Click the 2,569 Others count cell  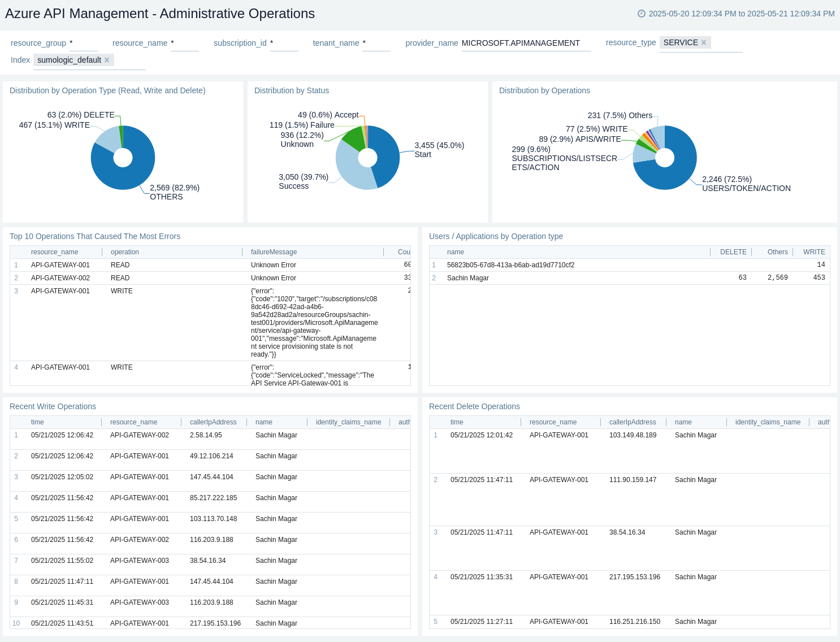click(x=778, y=278)
